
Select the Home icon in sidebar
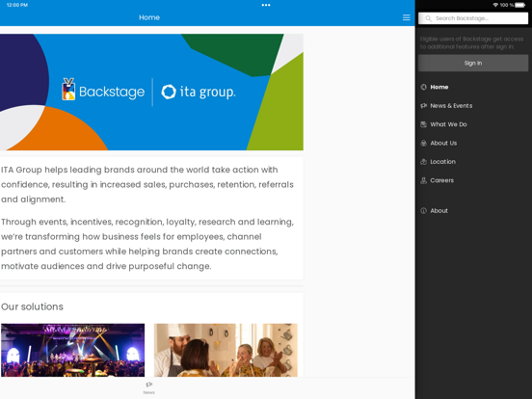coord(423,87)
